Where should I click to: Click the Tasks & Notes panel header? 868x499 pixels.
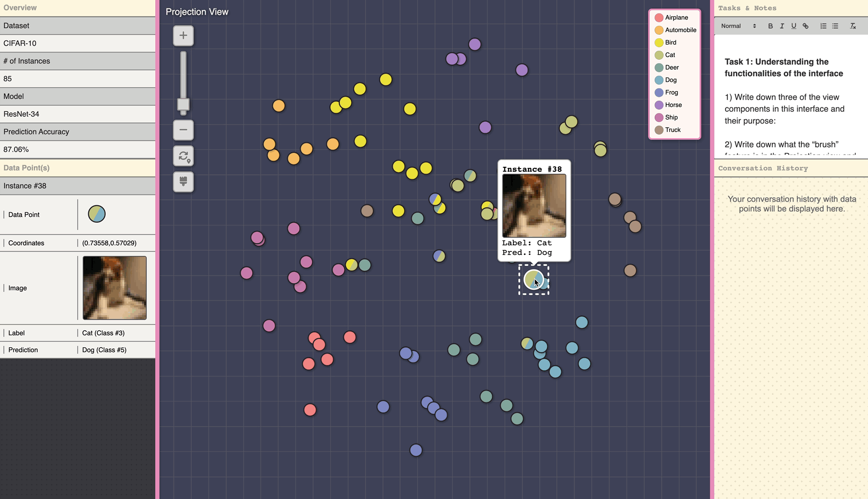tap(791, 8)
